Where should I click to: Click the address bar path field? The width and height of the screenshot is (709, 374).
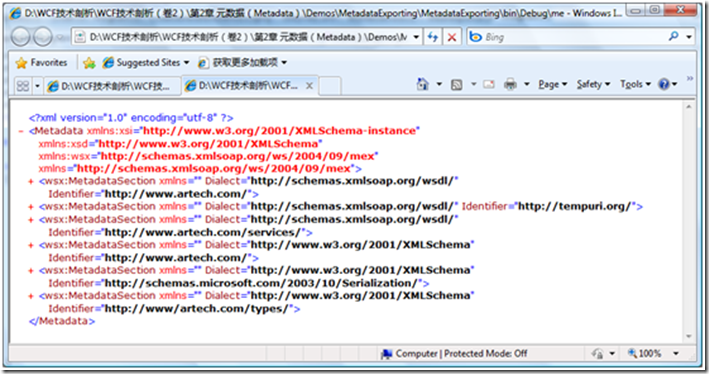point(242,37)
